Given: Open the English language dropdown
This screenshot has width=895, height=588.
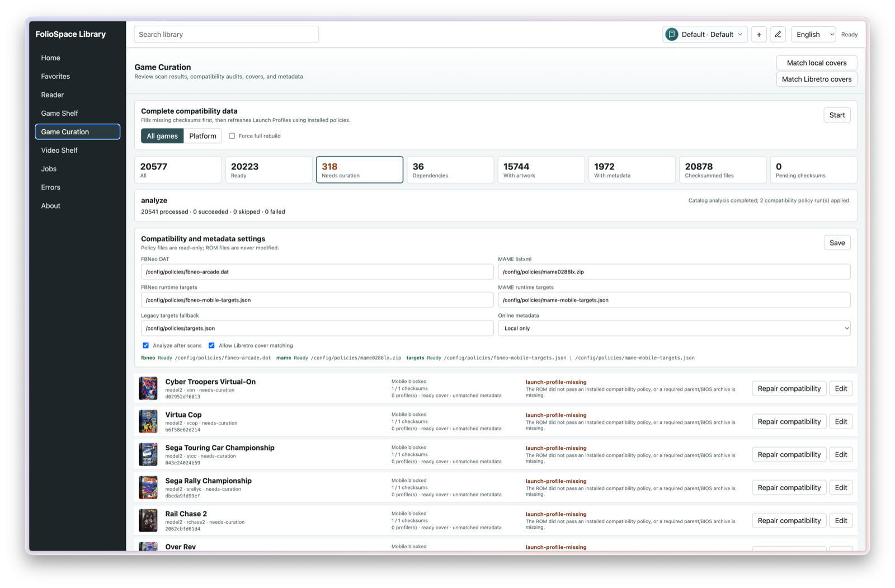Looking at the screenshot, I should pos(813,35).
